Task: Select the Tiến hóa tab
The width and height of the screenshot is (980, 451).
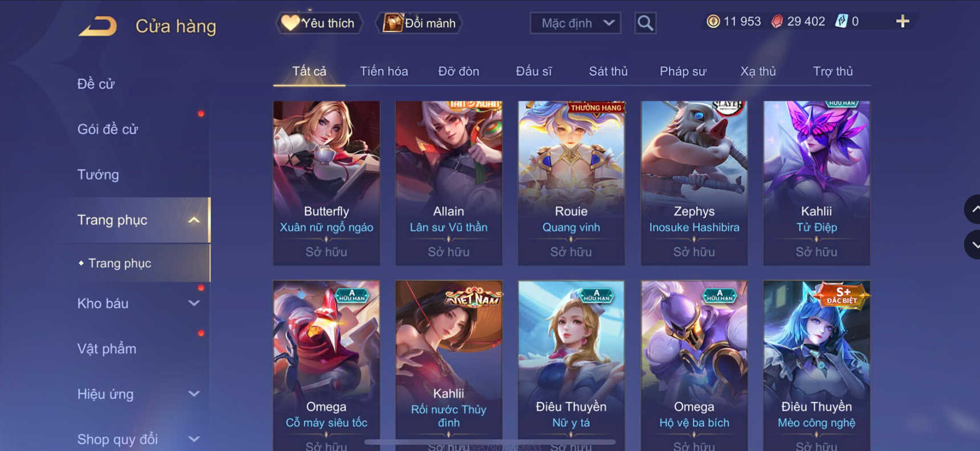Action: click(x=384, y=71)
